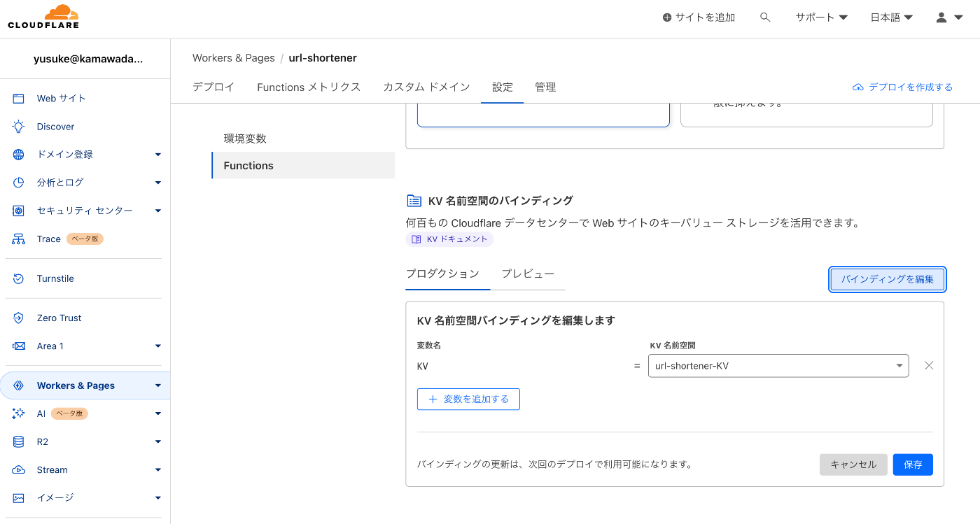Viewport: 980px width, 524px height.
Task: Remove the KV binding with X icon
Action: pyautogui.click(x=929, y=365)
